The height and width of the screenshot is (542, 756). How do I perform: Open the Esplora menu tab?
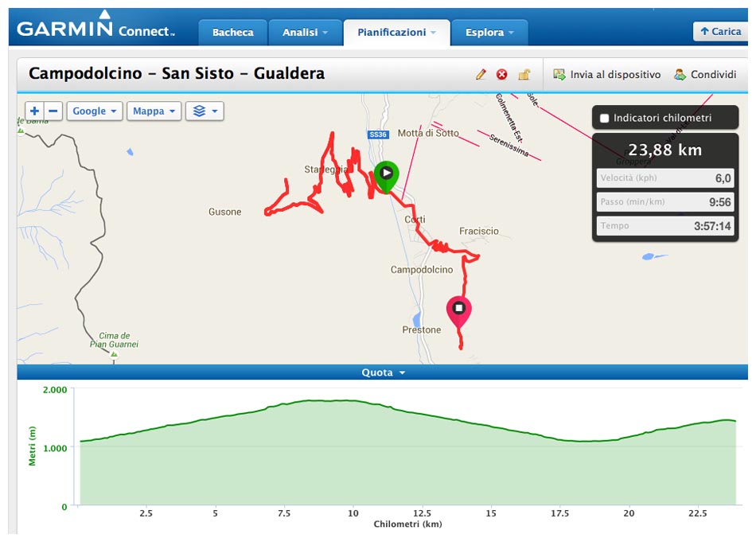pyautogui.click(x=489, y=33)
